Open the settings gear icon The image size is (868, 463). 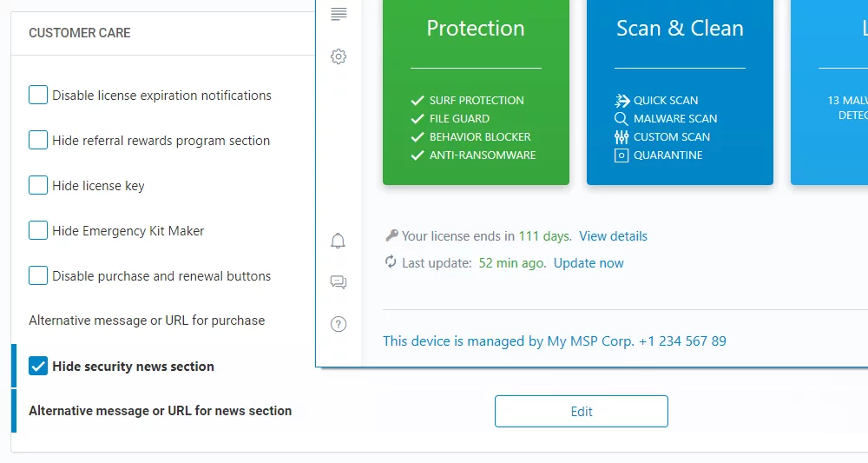(x=339, y=57)
